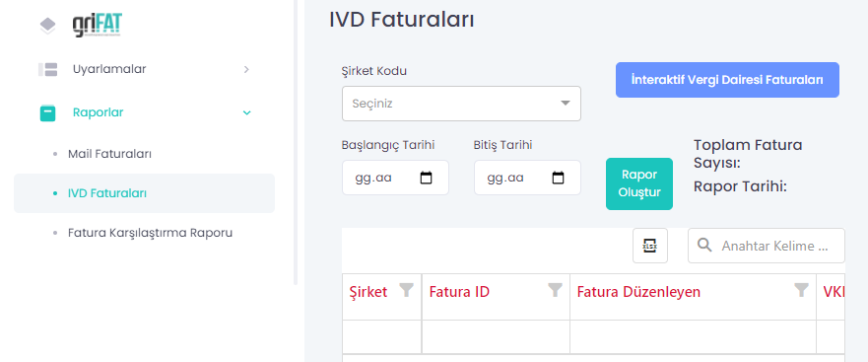This screenshot has height=362, width=868.
Task: Collapse the Raporlar menu chevron
Action: [x=247, y=113]
